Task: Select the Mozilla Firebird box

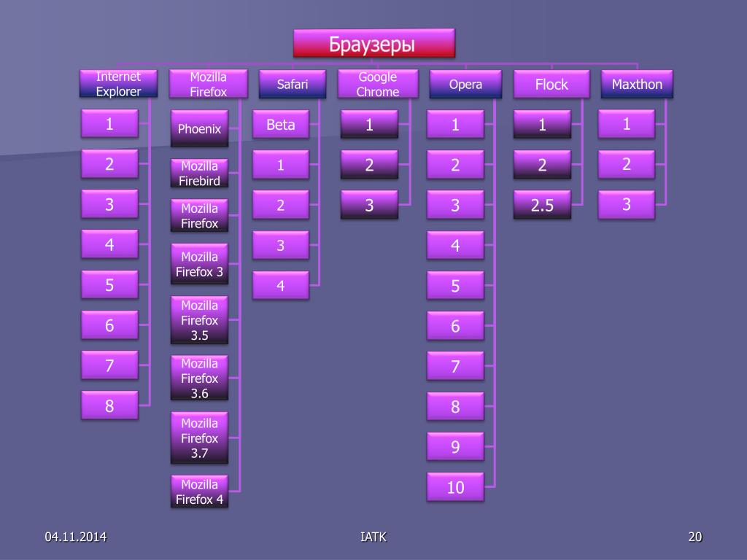Action: (x=199, y=174)
